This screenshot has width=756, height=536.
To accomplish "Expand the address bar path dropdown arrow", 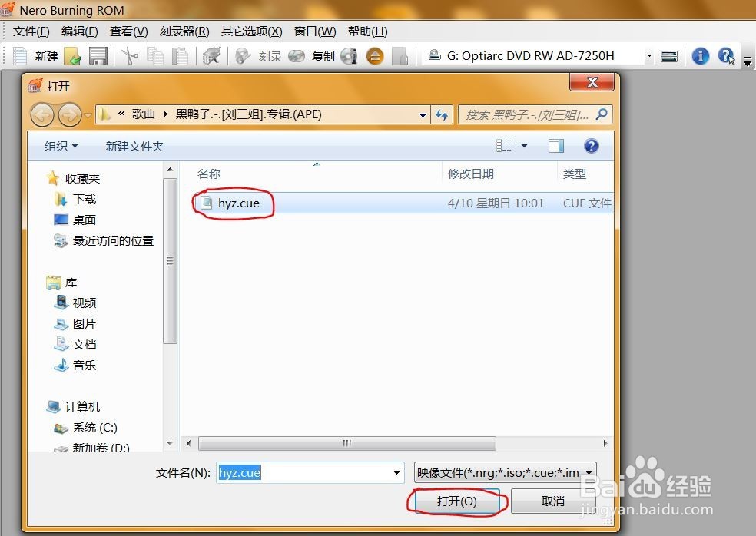I will tap(423, 115).
